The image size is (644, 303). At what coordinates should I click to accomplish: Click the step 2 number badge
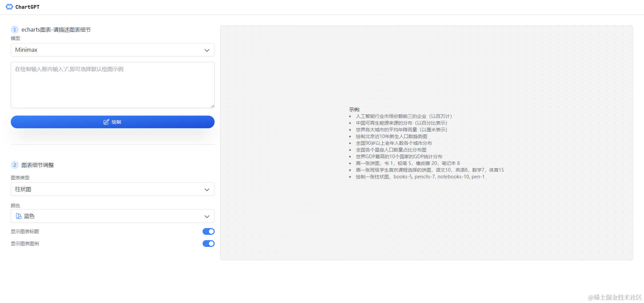click(x=15, y=165)
